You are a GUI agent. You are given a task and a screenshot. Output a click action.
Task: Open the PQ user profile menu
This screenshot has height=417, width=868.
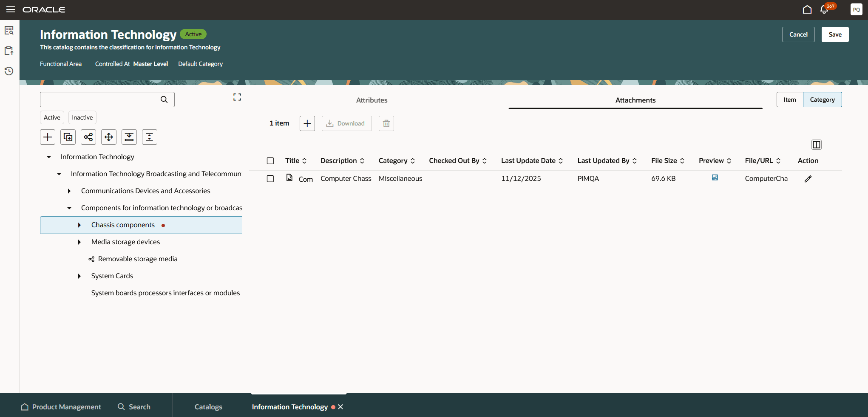pyautogui.click(x=856, y=9)
